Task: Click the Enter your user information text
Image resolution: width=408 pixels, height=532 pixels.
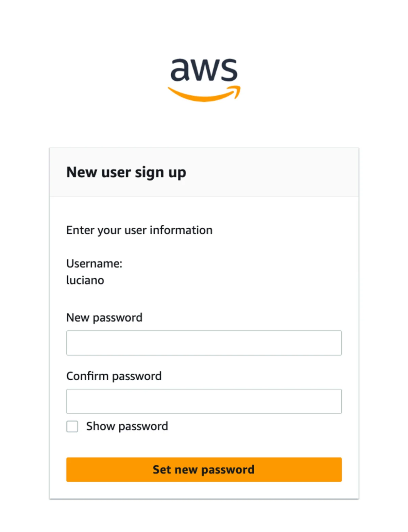Action: click(x=139, y=230)
